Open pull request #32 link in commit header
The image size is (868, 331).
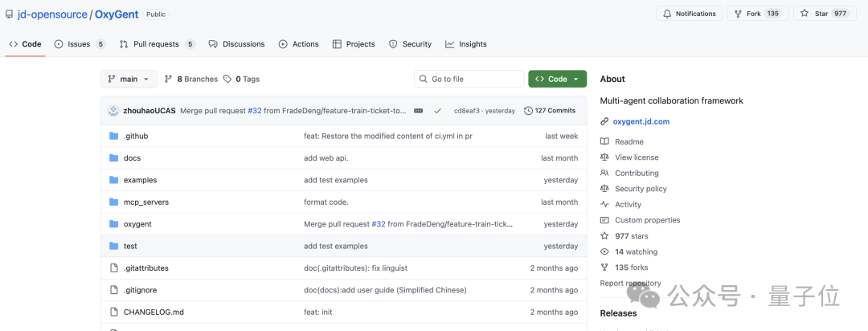pos(255,111)
